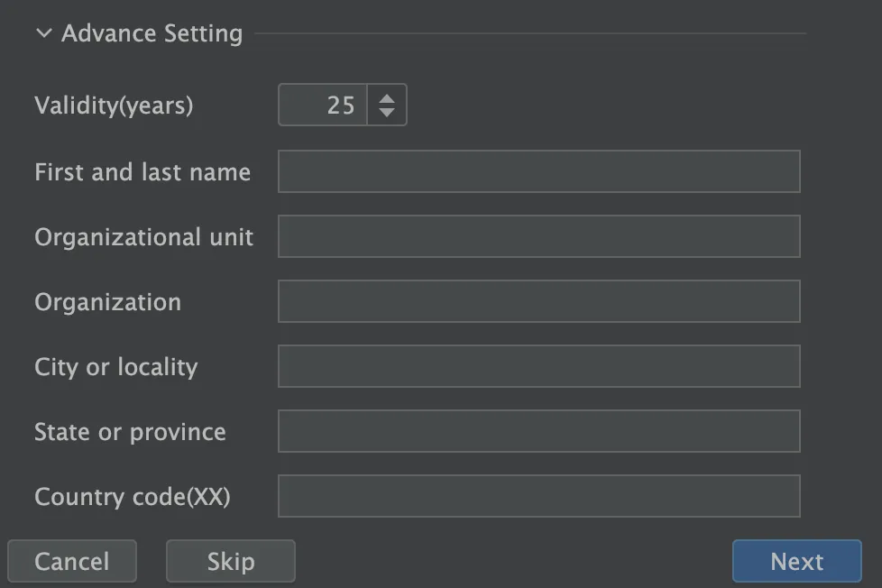Skip the advanced settings step

point(231,562)
